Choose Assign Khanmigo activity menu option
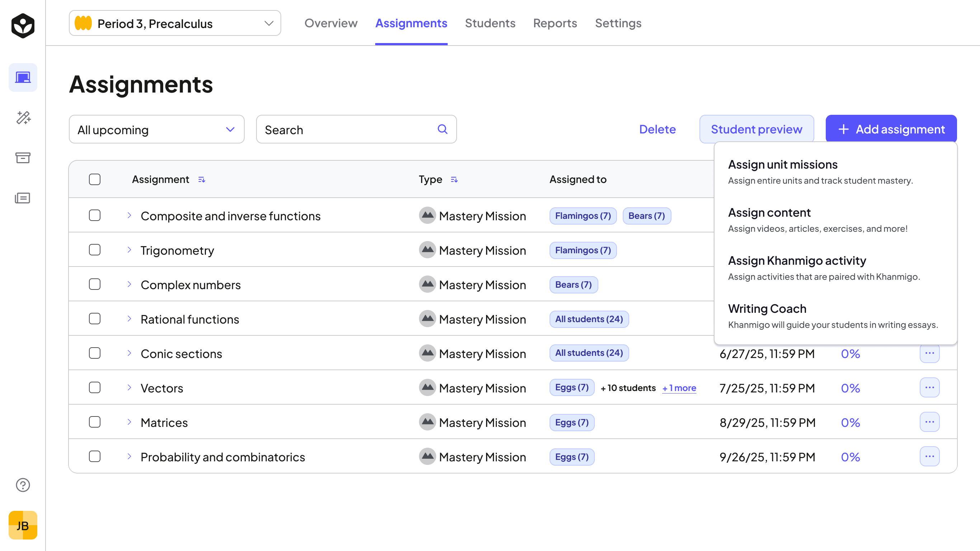980x551 pixels. [x=835, y=268]
